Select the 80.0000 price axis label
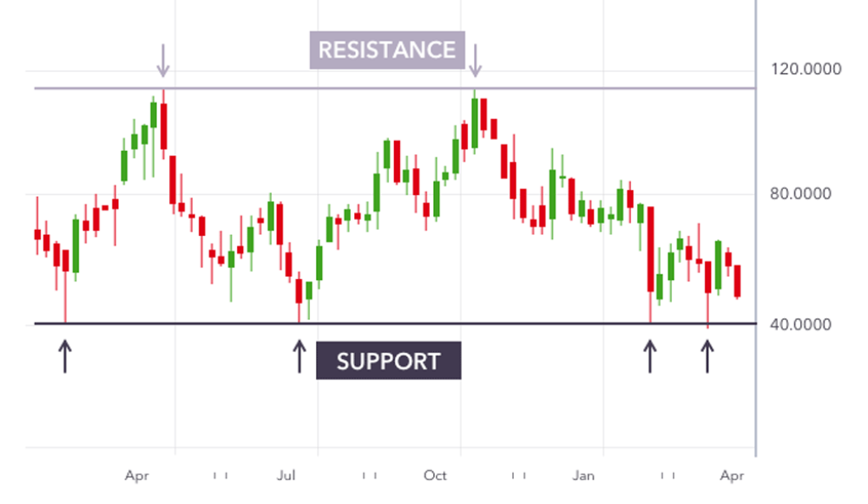Image resolution: width=868 pixels, height=504 pixels. tap(800, 193)
